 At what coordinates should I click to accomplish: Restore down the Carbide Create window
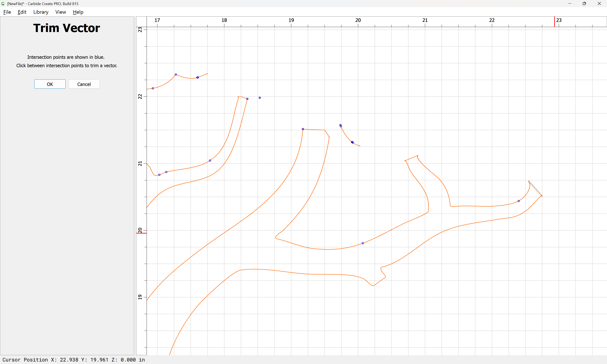click(x=584, y=4)
